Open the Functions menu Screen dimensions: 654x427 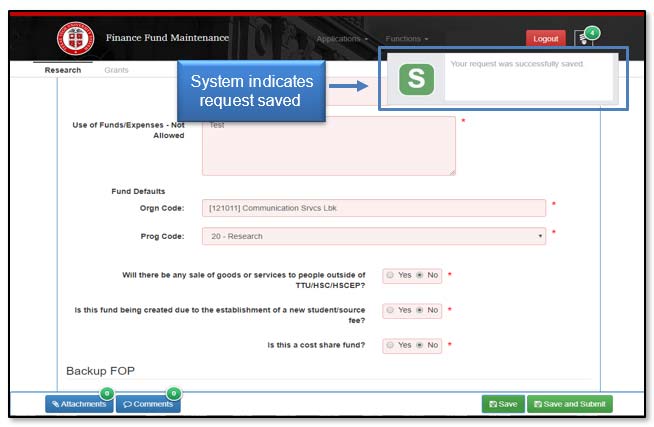407,39
